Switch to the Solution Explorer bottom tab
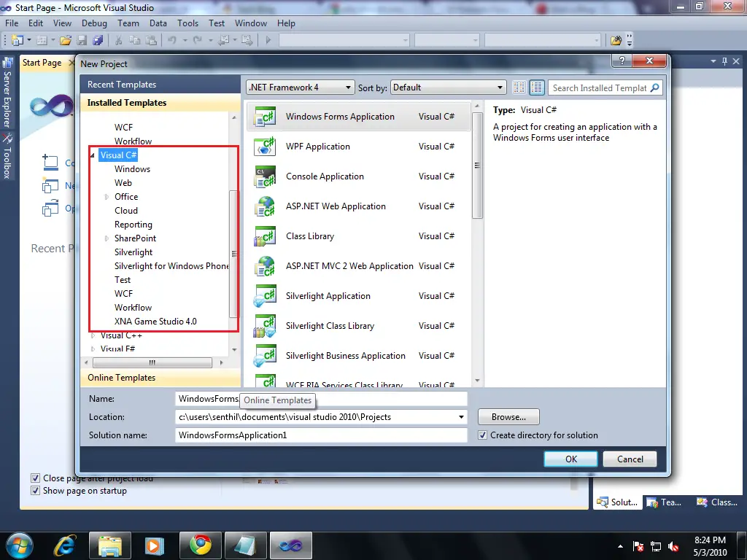Viewport: 747px width, 560px height. (x=617, y=502)
